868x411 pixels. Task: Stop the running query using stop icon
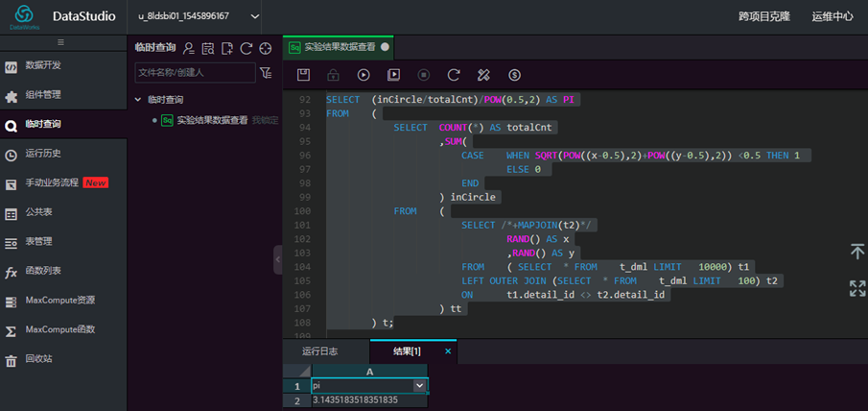(x=424, y=75)
